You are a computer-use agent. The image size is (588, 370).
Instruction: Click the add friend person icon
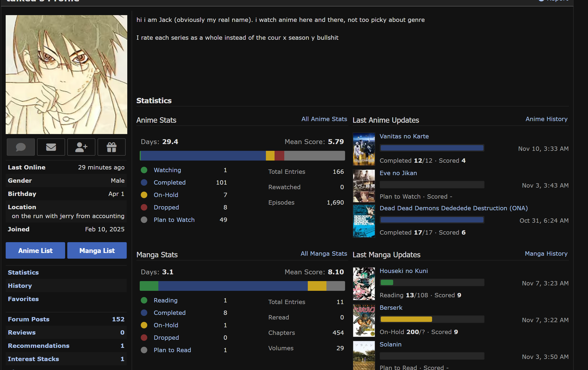(x=81, y=147)
